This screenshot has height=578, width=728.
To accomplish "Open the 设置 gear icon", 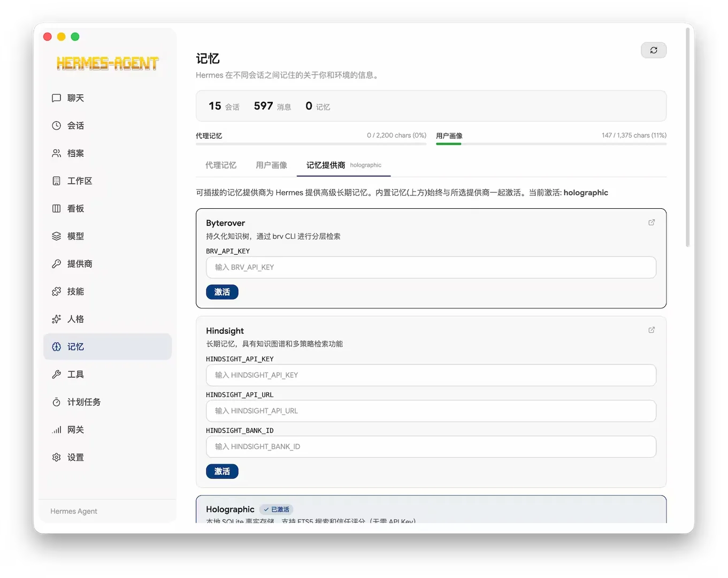I will 56,458.
